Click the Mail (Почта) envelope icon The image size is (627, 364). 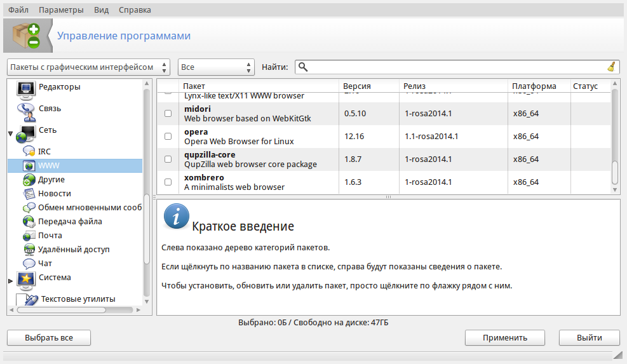(29, 236)
